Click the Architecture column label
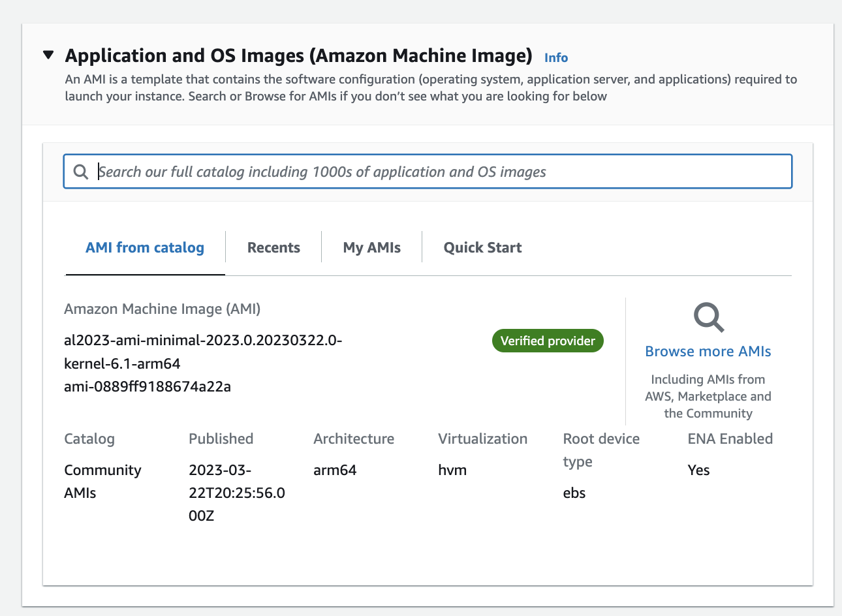This screenshot has height=616, width=842. (354, 439)
